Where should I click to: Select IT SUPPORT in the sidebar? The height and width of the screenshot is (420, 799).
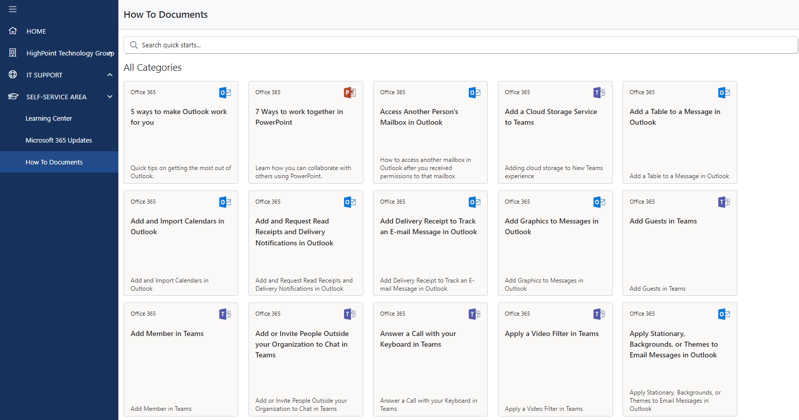[44, 75]
